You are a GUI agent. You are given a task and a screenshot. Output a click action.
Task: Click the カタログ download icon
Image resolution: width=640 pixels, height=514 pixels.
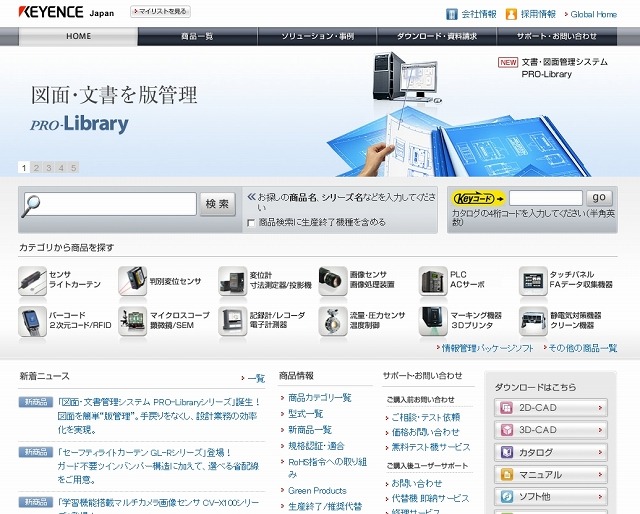tap(507, 452)
